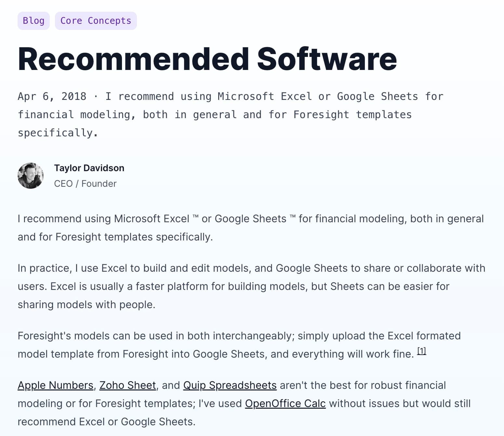The height and width of the screenshot is (436, 504).
Task: Open the Core Concepts tag
Action: point(96,21)
